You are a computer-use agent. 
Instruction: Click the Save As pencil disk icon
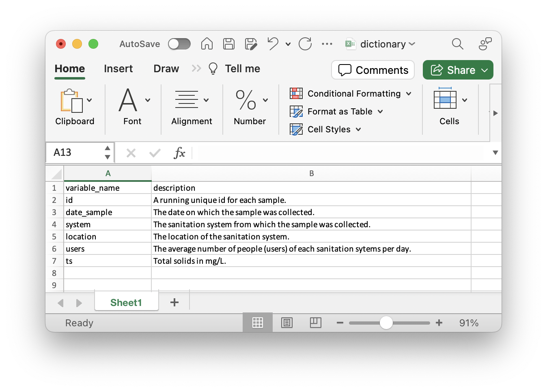pyautogui.click(x=251, y=44)
